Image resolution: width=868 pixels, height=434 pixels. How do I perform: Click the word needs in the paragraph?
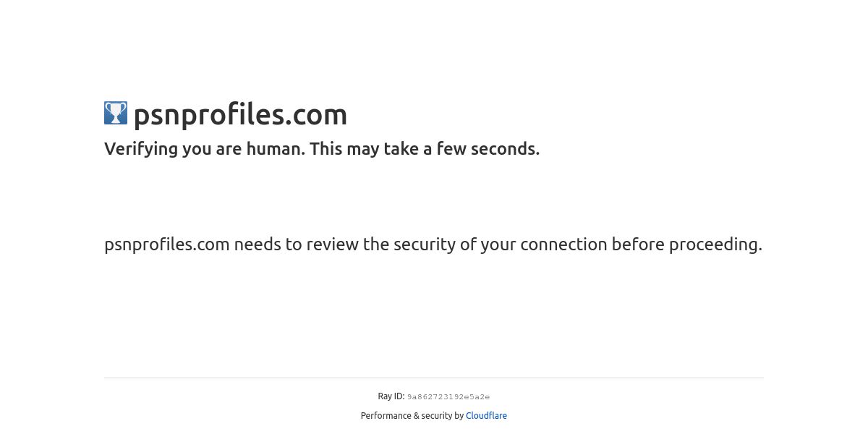pos(258,244)
